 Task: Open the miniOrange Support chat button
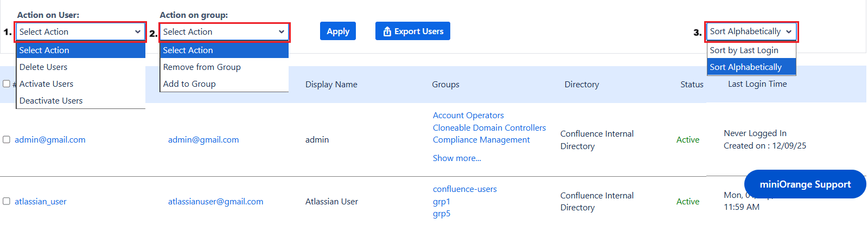tap(805, 184)
